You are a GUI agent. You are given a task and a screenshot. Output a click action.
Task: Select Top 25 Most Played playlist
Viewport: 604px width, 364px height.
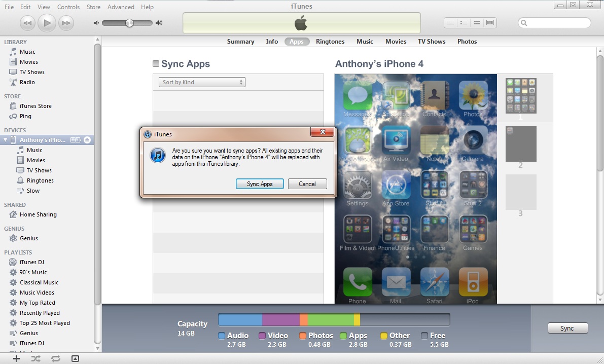45,323
